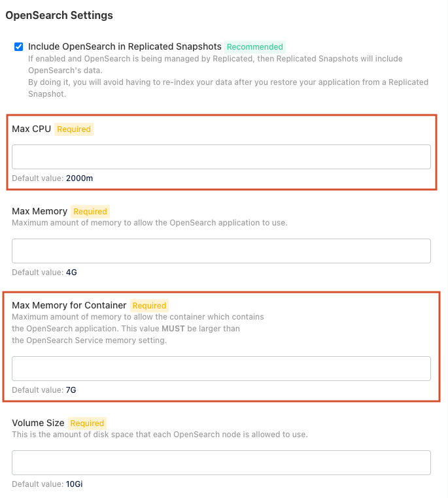
Task: Click the Max Memory field label
Action: (x=40, y=211)
